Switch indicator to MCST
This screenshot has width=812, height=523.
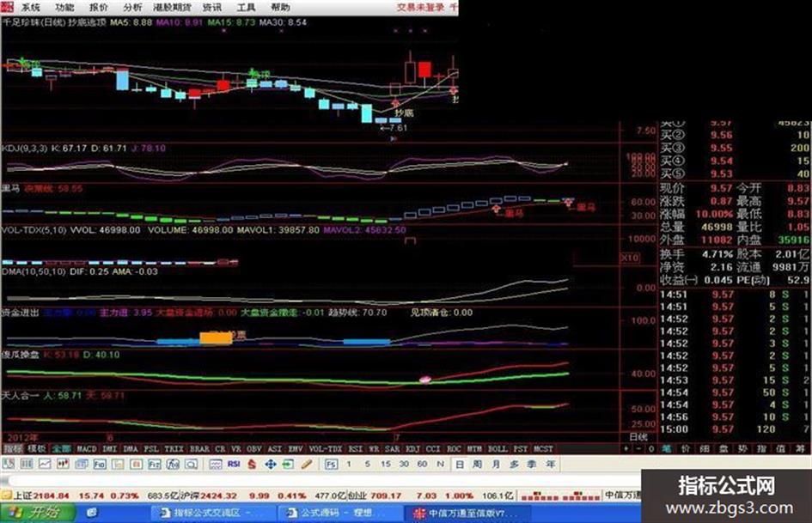(x=543, y=448)
